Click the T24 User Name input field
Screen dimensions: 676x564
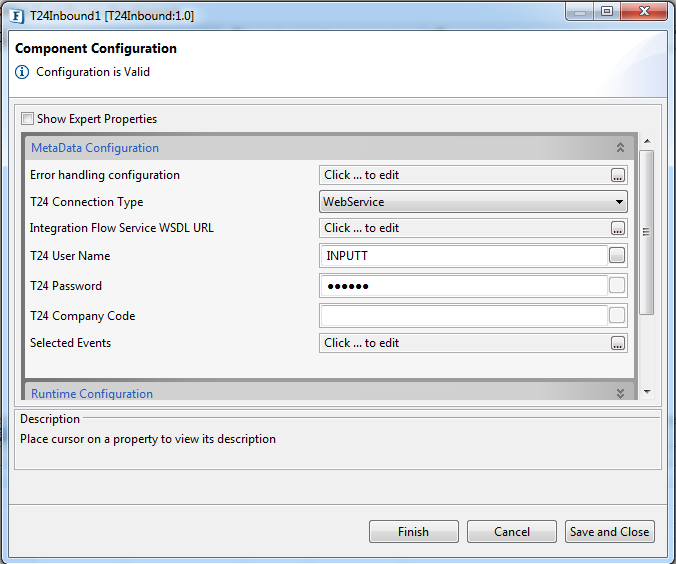[x=464, y=255]
